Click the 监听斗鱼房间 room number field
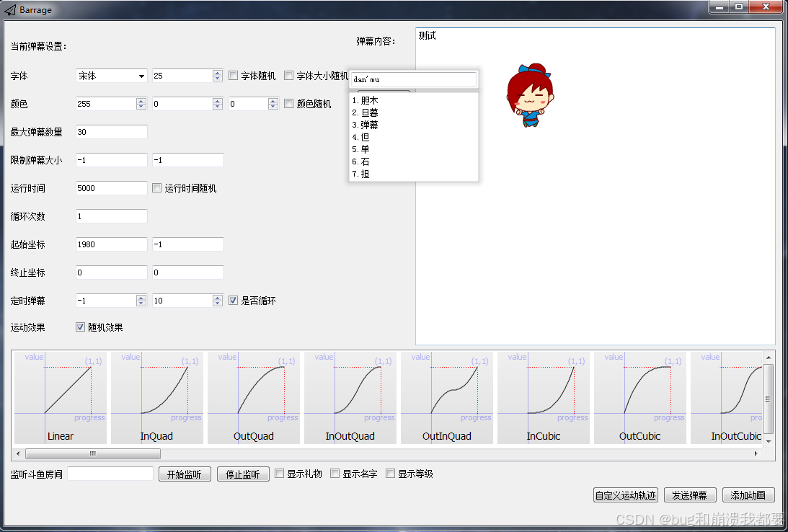Image resolution: width=788 pixels, height=532 pixels. pos(110,474)
